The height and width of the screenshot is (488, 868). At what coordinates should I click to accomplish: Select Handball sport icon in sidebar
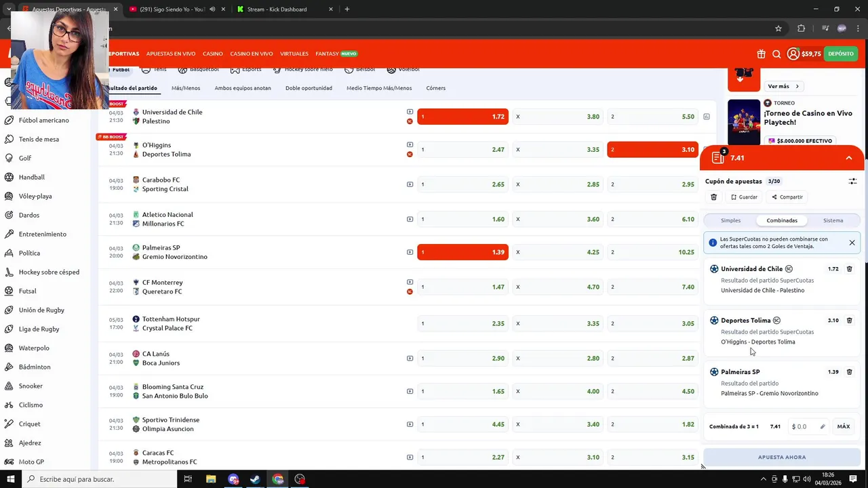9,177
